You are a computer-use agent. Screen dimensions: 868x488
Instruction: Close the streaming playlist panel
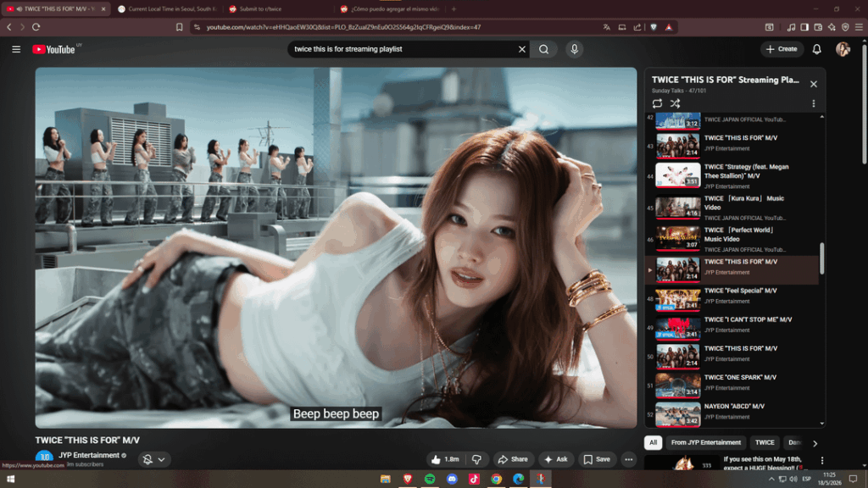pyautogui.click(x=813, y=84)
